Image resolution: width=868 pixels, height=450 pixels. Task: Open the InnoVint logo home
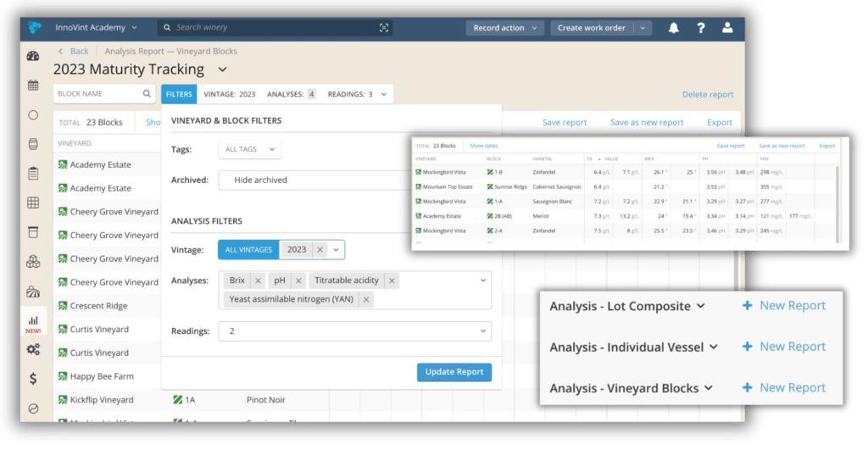(x=34, y=28)
